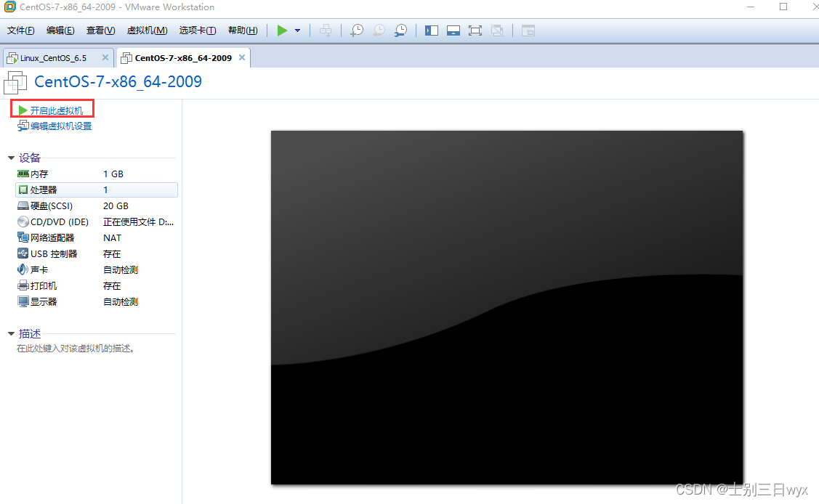Click the green play icon beside 开启此虚拟机
The width and height of the screenshot is (819, 504).
coord(23,110)
